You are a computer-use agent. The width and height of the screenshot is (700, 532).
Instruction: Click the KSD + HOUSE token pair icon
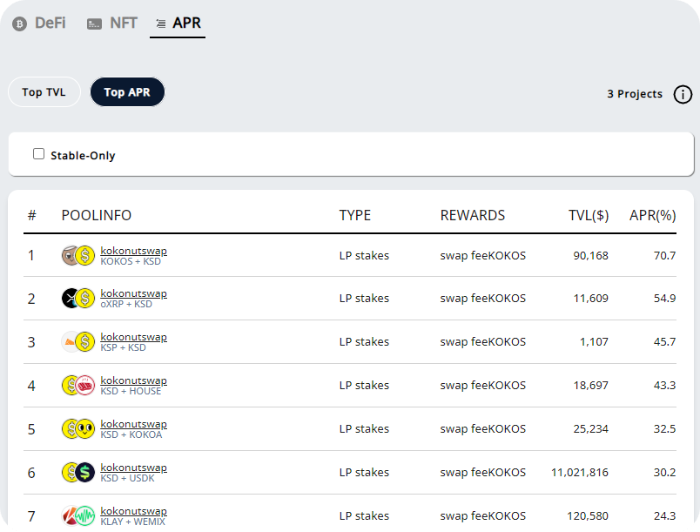pyautogui.click(x=78, y=385)
